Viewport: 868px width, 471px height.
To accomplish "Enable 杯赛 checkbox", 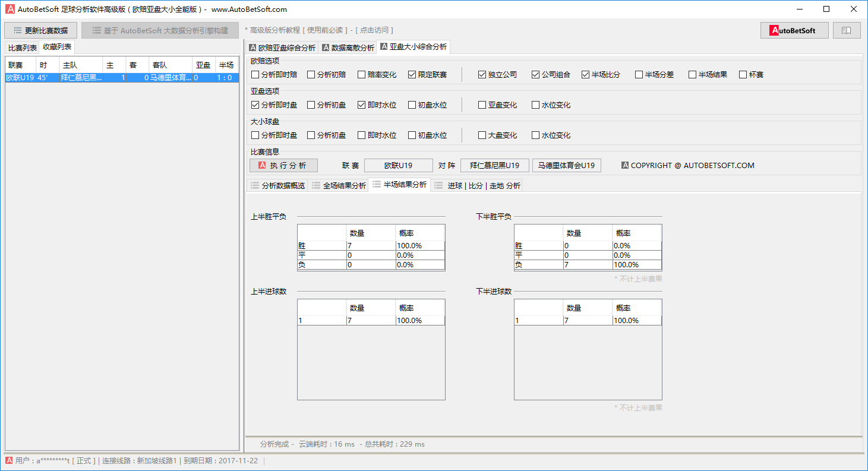I will (x=752, y=75).
